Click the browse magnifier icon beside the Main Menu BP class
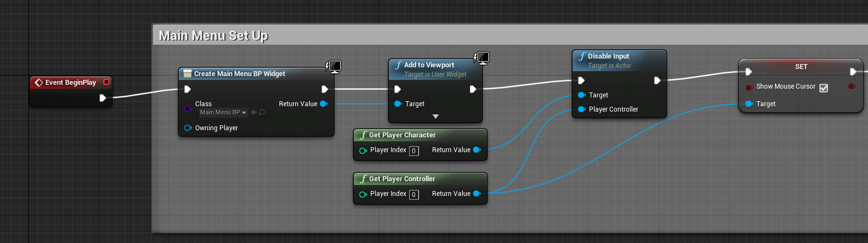Viewport: 868px width, 243px height. [x=262, y=112]
